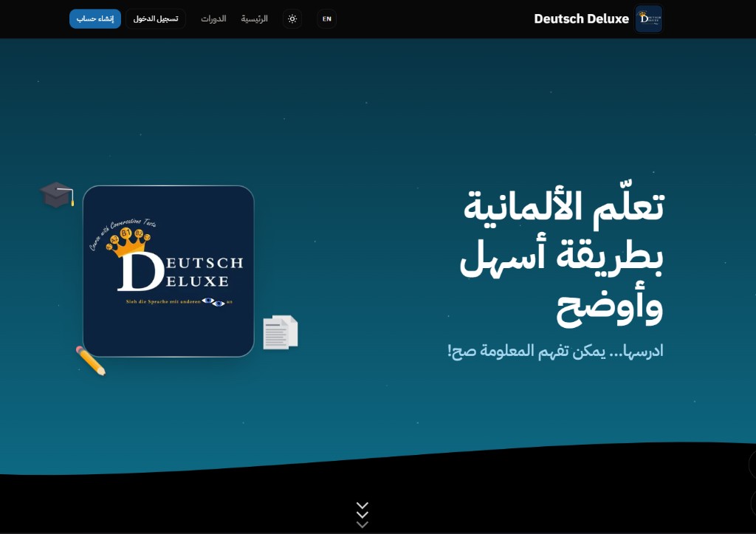
Task: Click the scroll-down double chevron arrows
Action: point(362,515)
